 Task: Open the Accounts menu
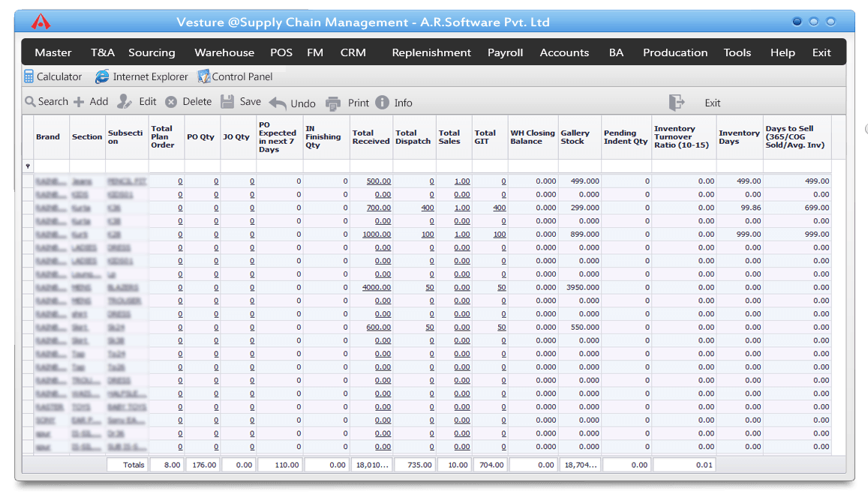pyautogui.click(x=564, y=52)
